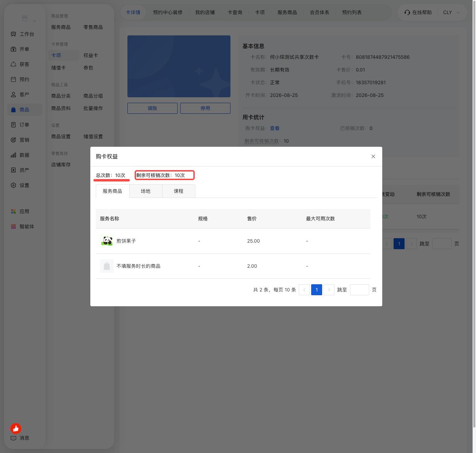476x453 pixels.
Task: Open the 订单 orders sidebar icon
Action: point(13,125)
